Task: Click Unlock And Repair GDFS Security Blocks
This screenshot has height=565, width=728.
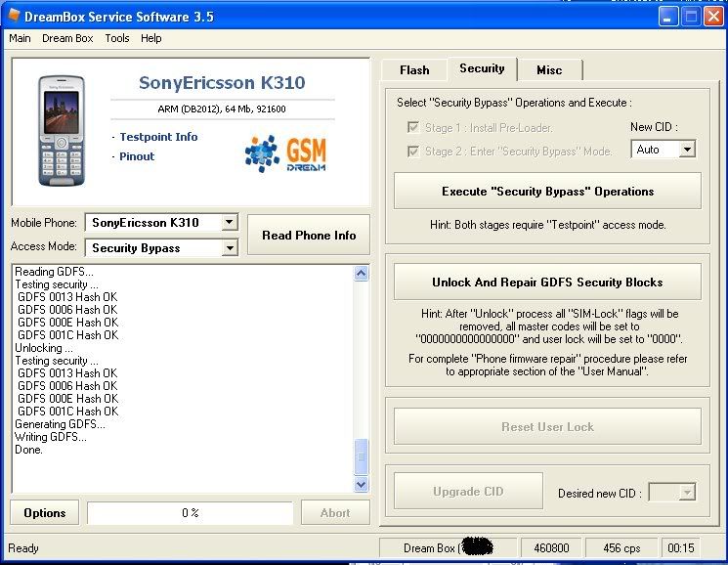Action: tap(547, 282)
